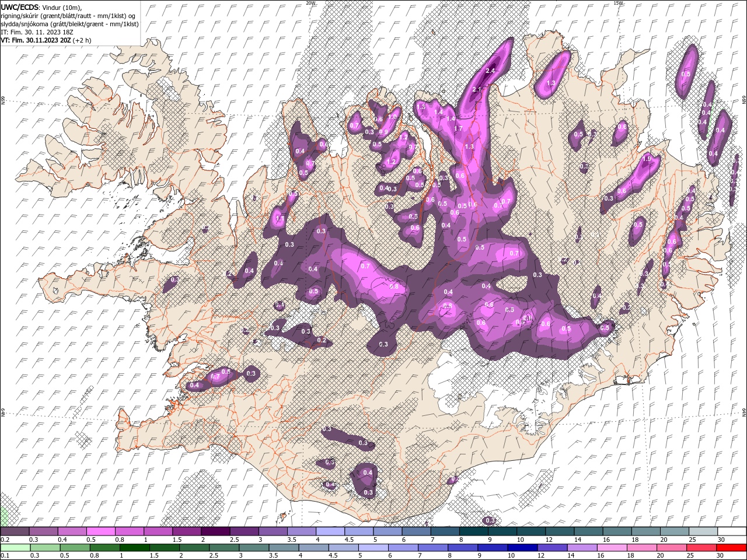The width and height of the screenshot is (747, 560).
Task: Choose the dark teal 8–9 upper legend swatch
Action: coord(473,531)
